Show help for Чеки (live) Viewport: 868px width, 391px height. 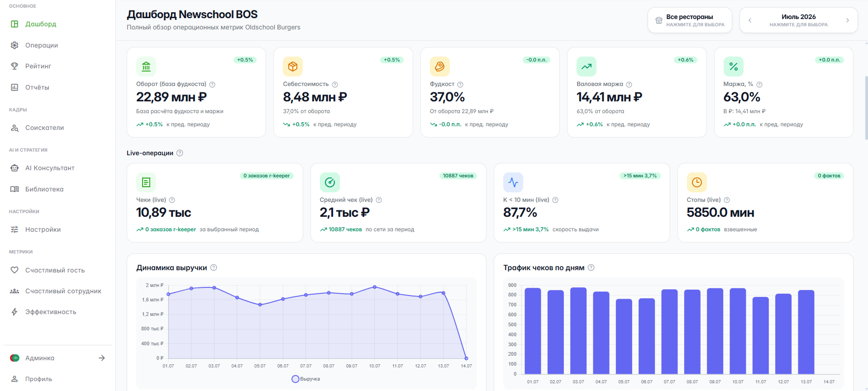172,200
